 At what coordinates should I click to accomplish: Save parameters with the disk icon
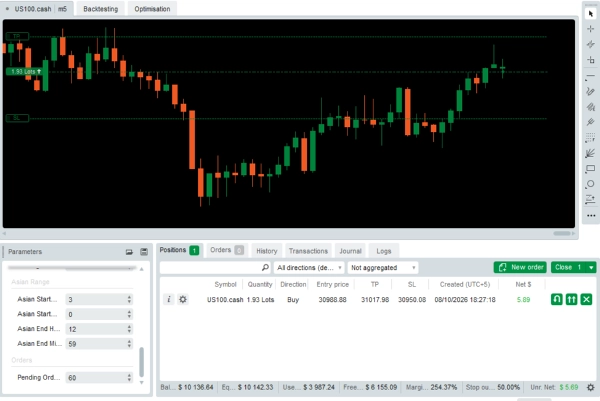144,252
